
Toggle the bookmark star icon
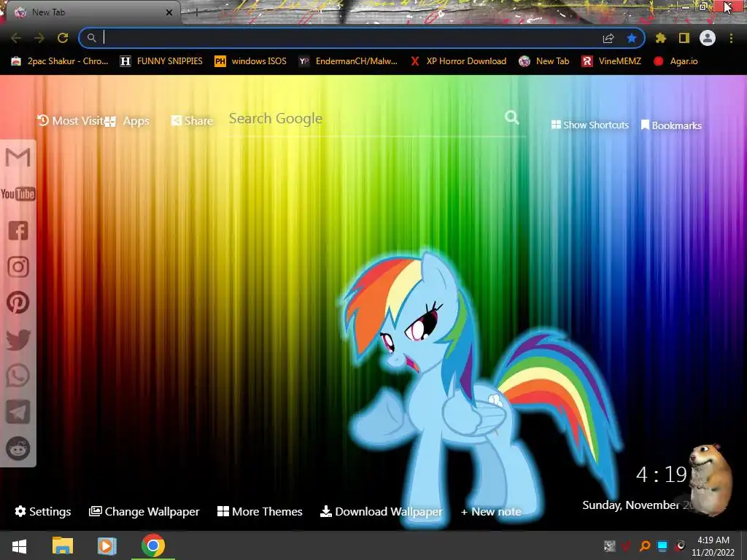click(x=632, y=38)
